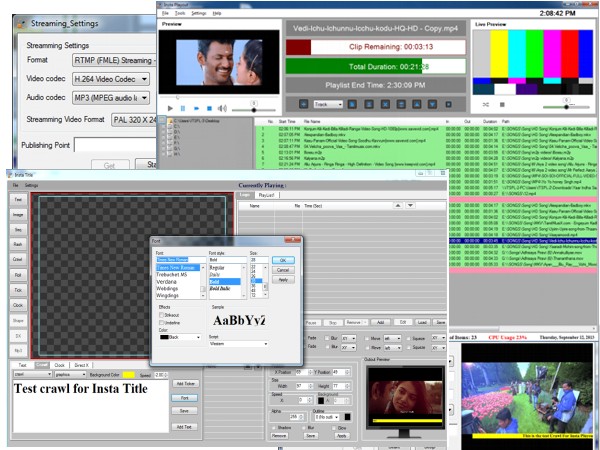Click the Background Color yellow swatch
The image size is (600, 450).
point(129,375)
